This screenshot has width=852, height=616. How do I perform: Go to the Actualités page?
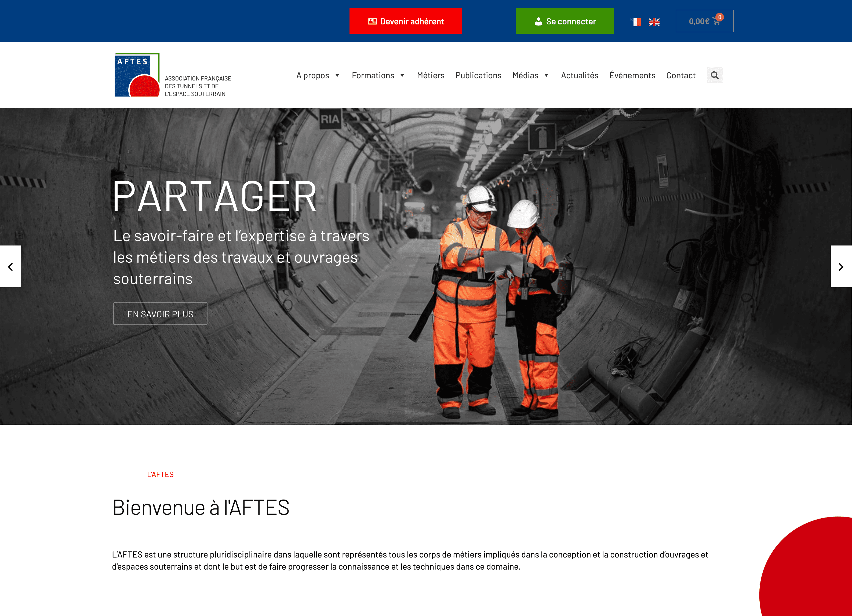580,75
